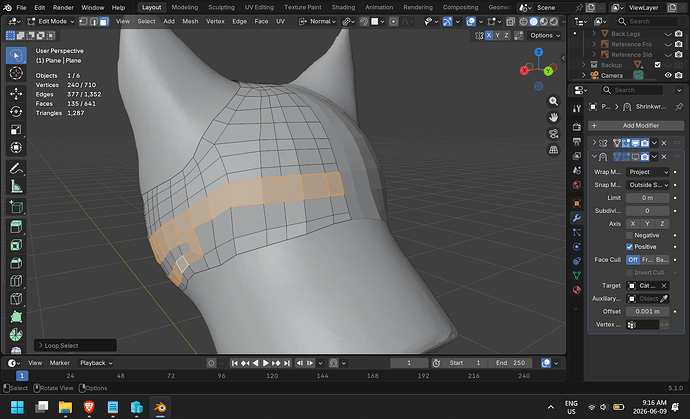The width and height of the screenshot is (690, 419).
Task: Expand the Back Legs outliner item
Action: [594, 33]
